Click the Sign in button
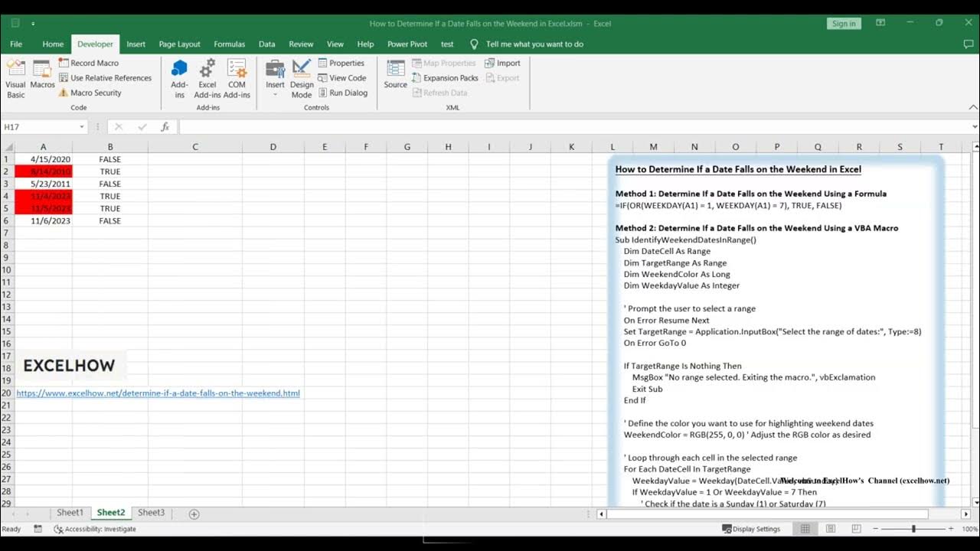 click(844, 24)
